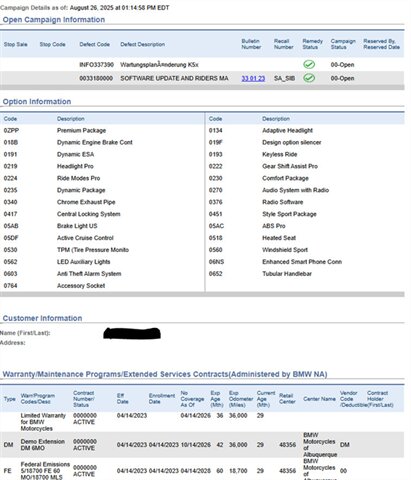411x480 pixels.
Task: Click No Coverage As Of date 10/14/2026
Action: [x=195, y=445]
